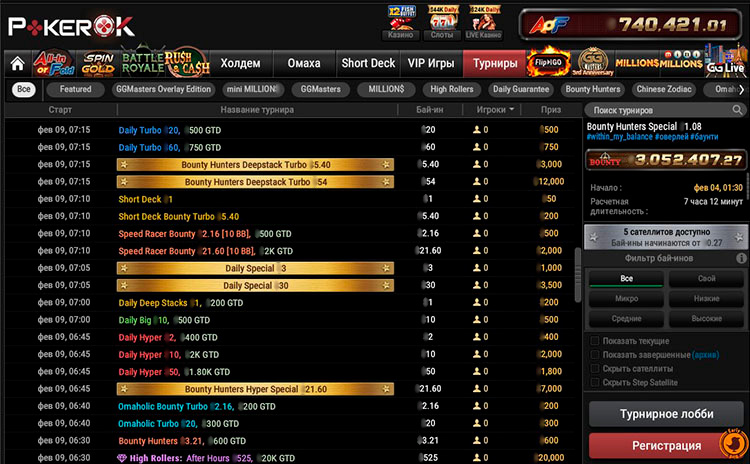Open Rush & Cash games
The image size is (750, 464).
tap(188, 63)
